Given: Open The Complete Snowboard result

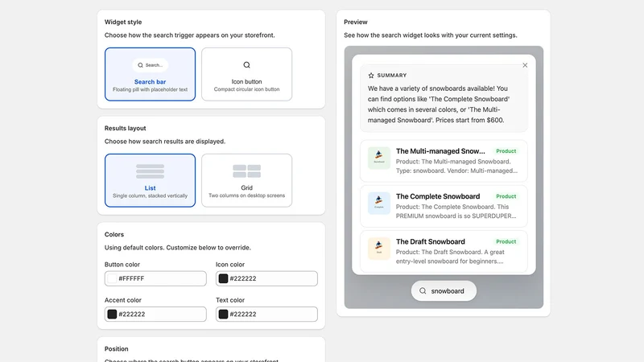Looking at the screenshot, I should click(444, 206).
